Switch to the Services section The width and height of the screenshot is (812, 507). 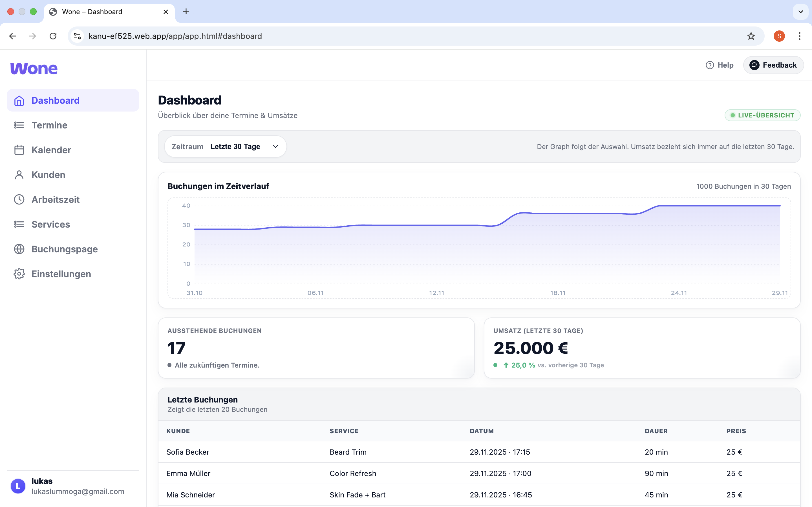pyautogui.click(x=50, y=224)
